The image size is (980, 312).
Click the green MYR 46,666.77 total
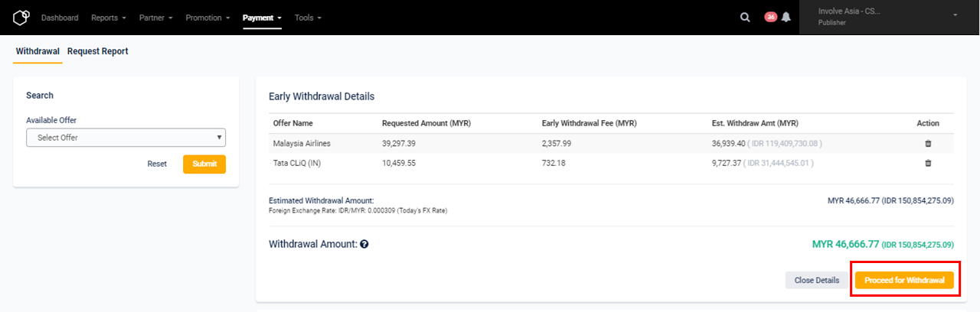coord(845,244)
